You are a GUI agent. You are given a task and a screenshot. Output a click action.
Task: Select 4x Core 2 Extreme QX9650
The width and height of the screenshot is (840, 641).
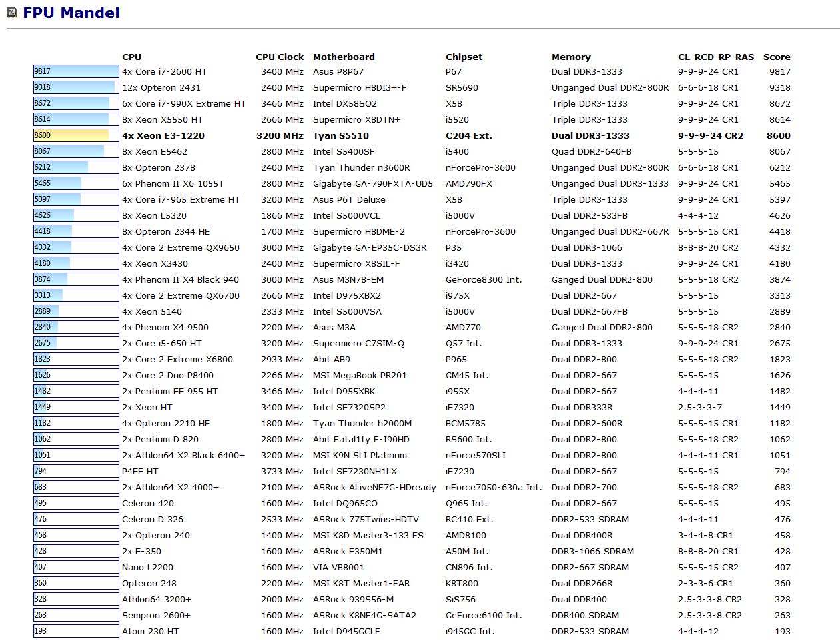pos(181,248)
